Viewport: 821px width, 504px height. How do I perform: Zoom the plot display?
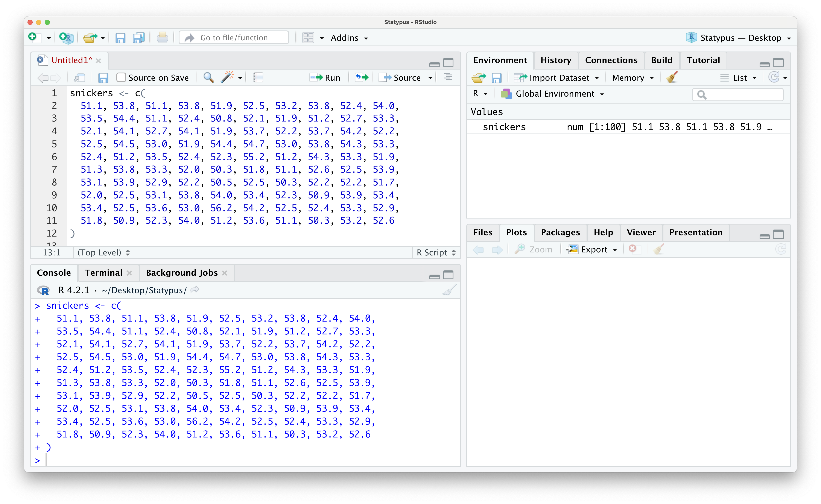tap(534, 249)
